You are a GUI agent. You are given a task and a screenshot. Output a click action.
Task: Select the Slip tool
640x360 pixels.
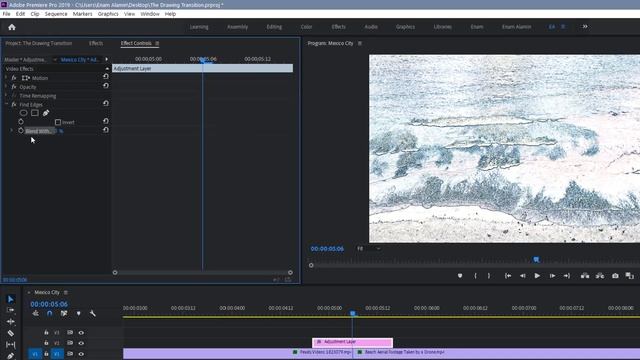[x=11, y=344]
